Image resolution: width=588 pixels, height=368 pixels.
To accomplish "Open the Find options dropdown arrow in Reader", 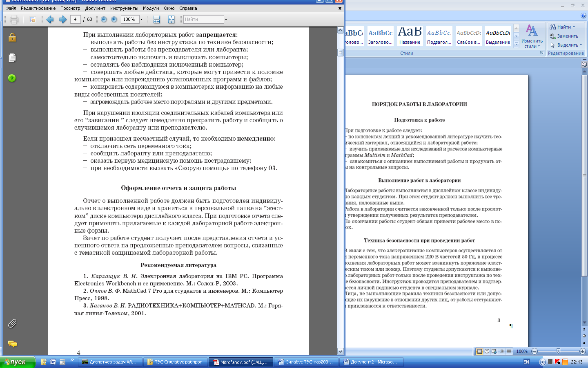I will [226, 19].
